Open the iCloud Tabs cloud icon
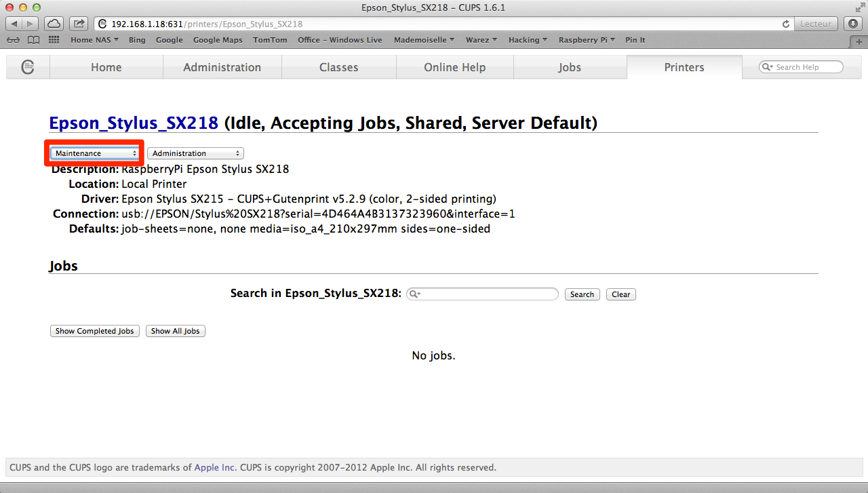 [54, 24]
